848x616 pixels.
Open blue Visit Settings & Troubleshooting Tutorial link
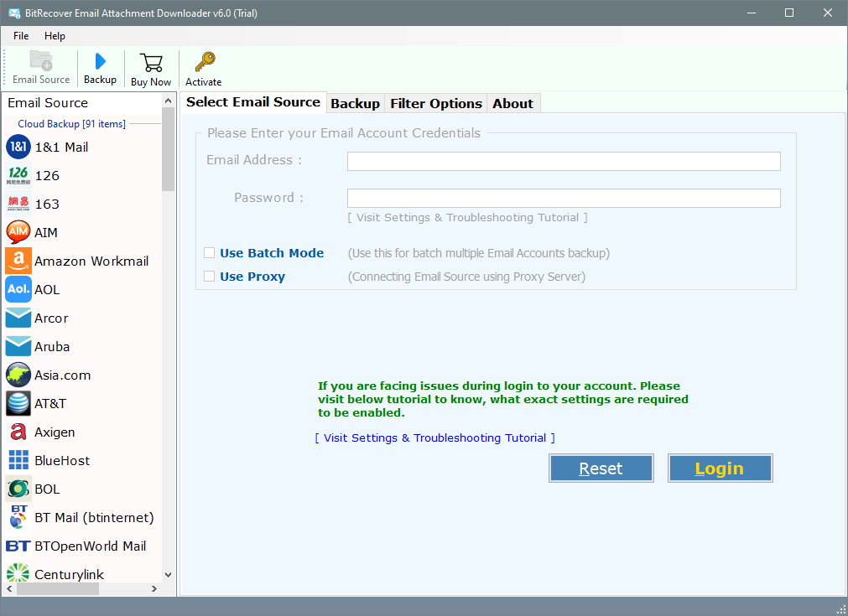click(x=434, y=437)
